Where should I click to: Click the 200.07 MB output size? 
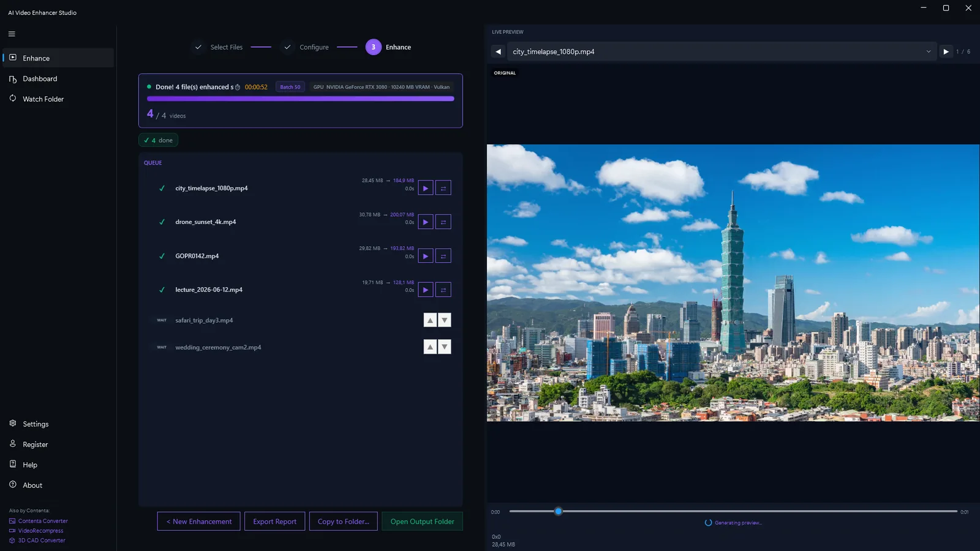click(402, 215)
